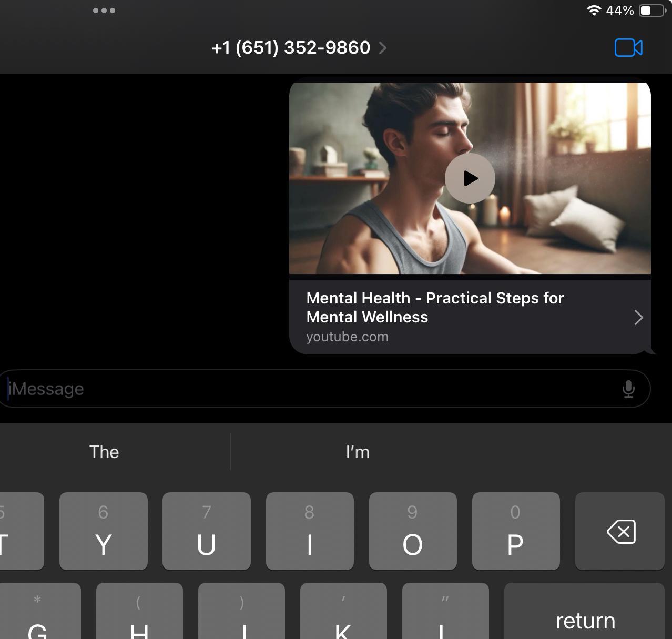Viewport: 672px width, 639px height.
Task: Tap the P key
Action: click(516, 531)
